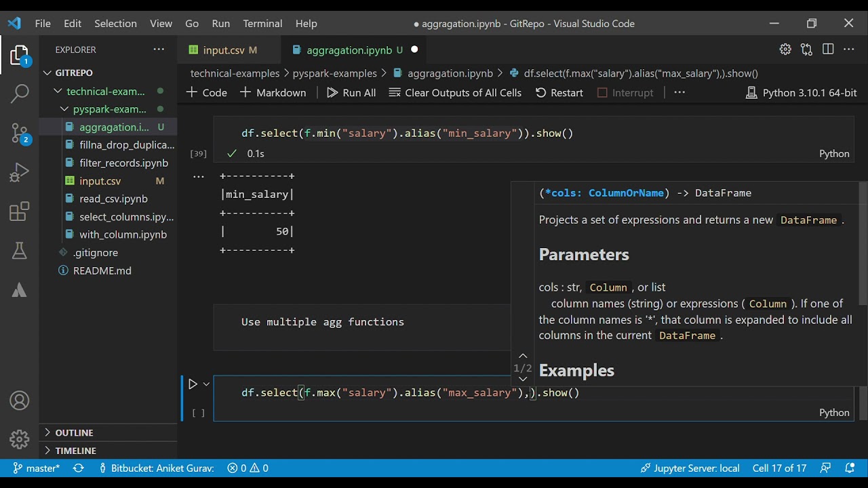Viewport: 868px width, 488px height.
Task: Open read_csv.ipynb in explorer
Action: pos(113,199)
